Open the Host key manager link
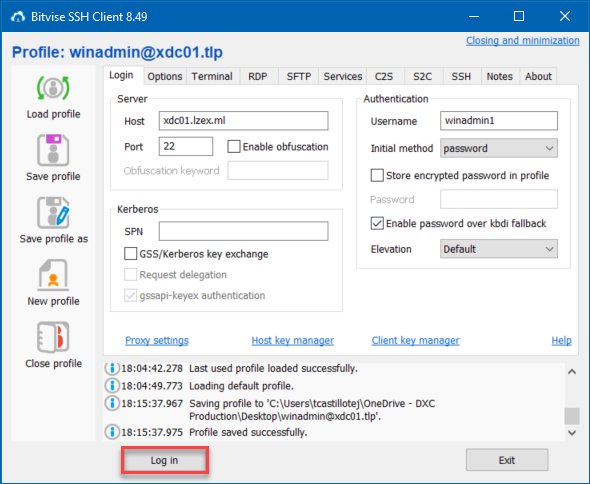 (292, 341)
